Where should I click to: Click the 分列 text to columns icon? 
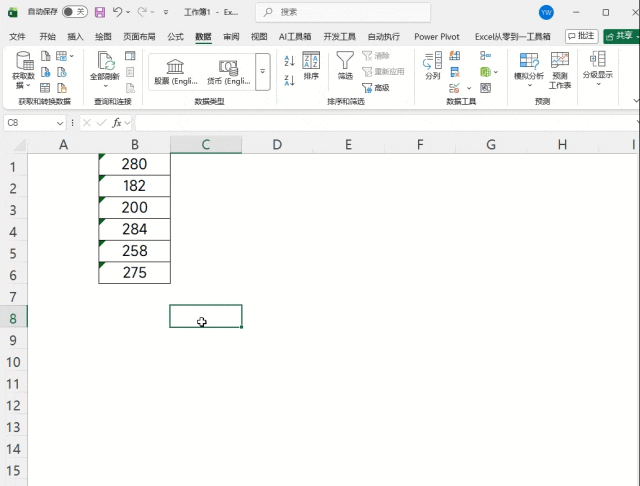[433, 66]
